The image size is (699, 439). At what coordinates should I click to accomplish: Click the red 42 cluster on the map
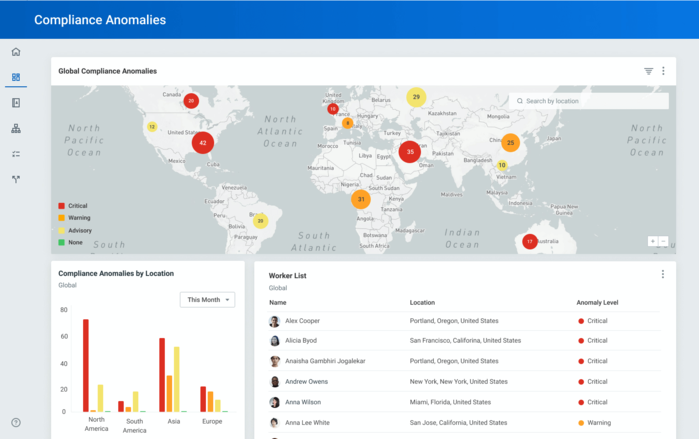(x=203, y=143)
